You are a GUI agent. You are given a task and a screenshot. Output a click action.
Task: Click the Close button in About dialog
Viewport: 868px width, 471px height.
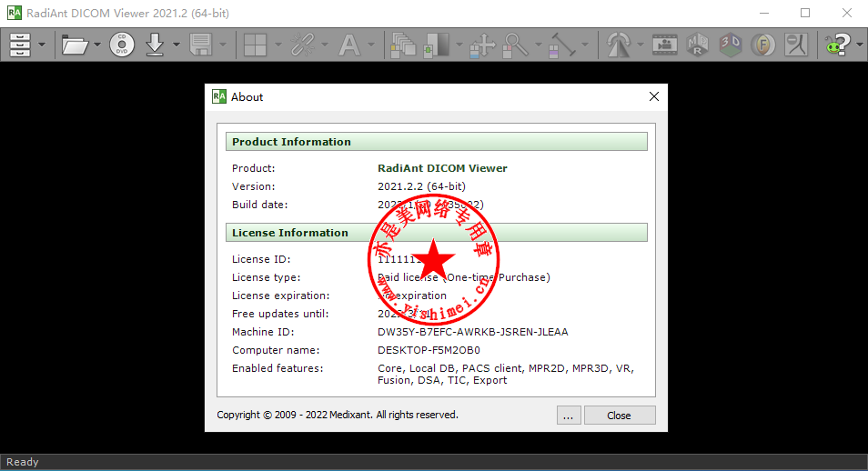(620, 416)
